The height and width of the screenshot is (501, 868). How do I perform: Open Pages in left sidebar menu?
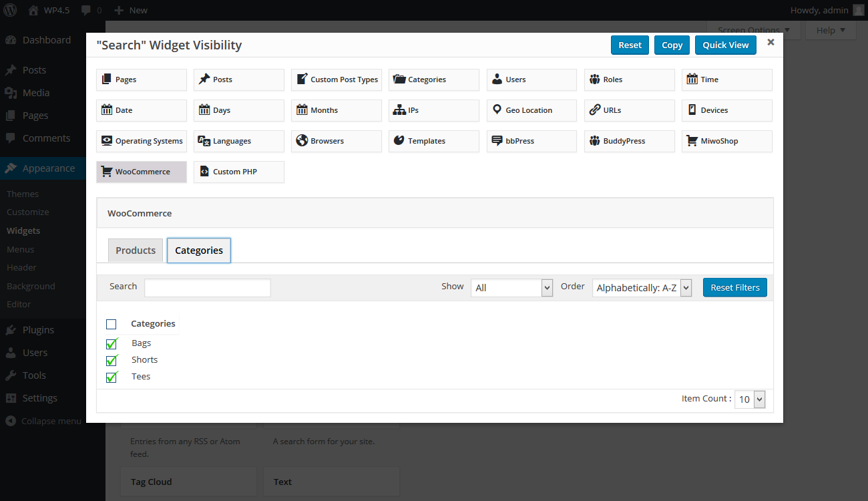point(43,116)
